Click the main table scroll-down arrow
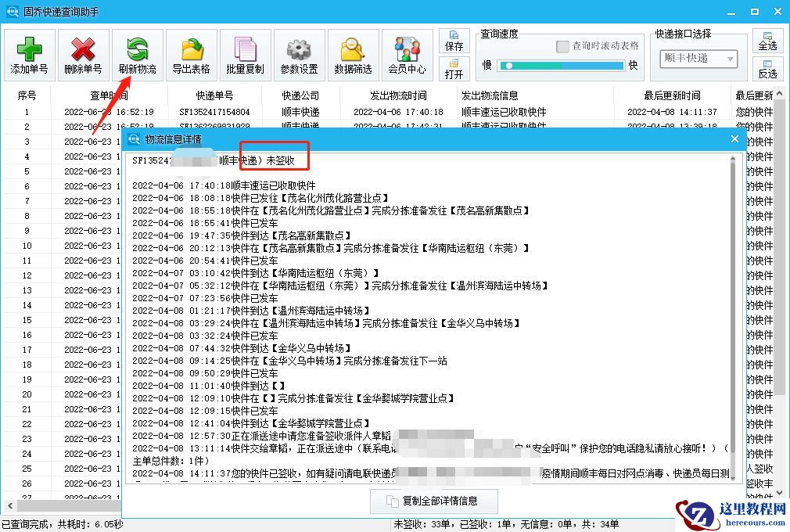 tap(779, 493)
